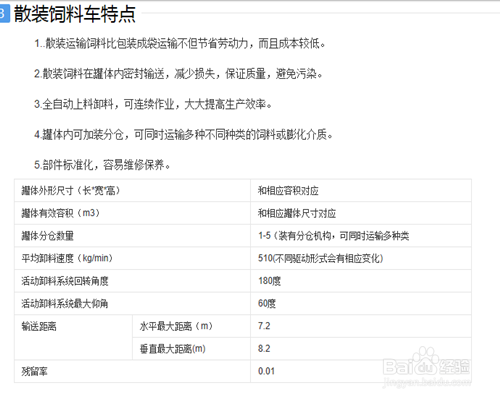The image size is (500, 400).
Task: Click the cell starting 1-5（装有分仓机构
Action: coord(361,236)
